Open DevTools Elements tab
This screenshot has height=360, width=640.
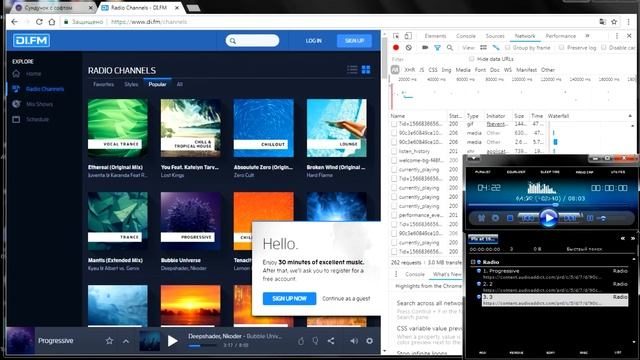435,36
